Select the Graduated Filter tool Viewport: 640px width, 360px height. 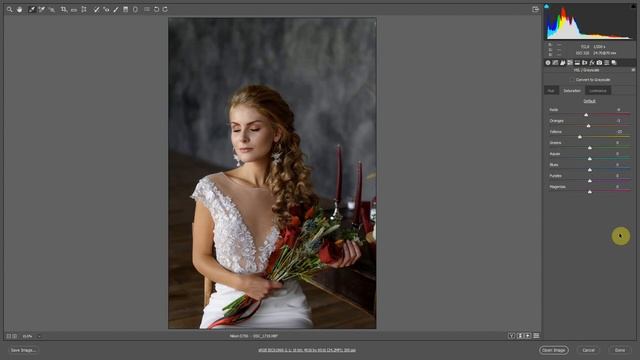point(126,9)
